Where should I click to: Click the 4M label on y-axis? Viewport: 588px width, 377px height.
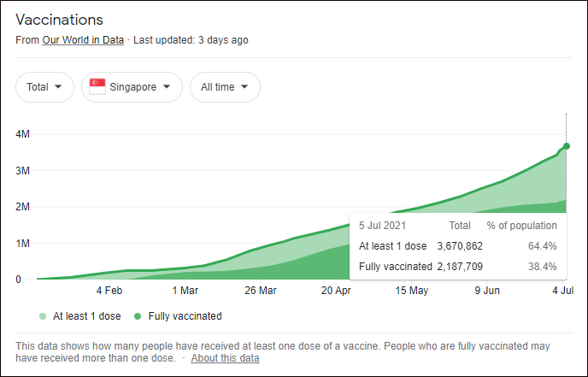point(25,134)
